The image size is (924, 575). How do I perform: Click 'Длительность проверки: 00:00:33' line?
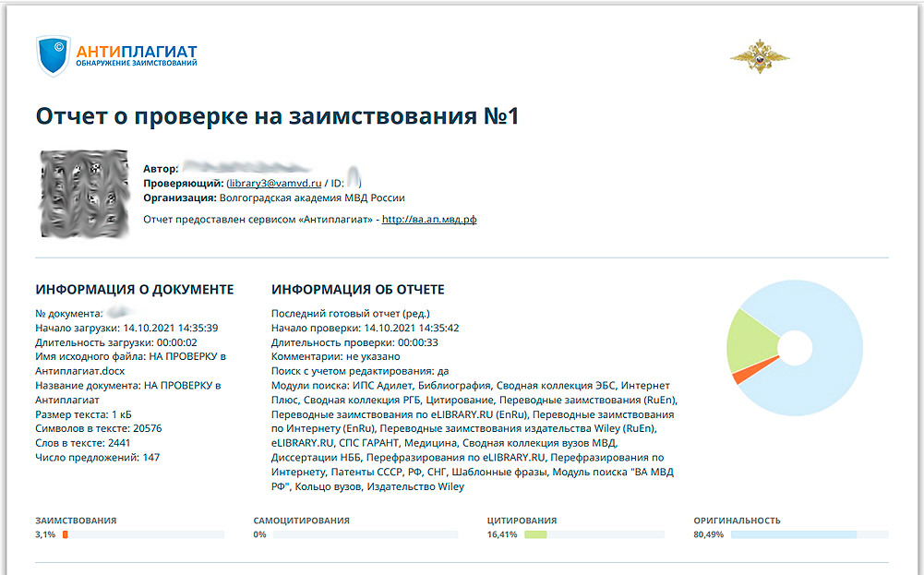coord(354,342)
